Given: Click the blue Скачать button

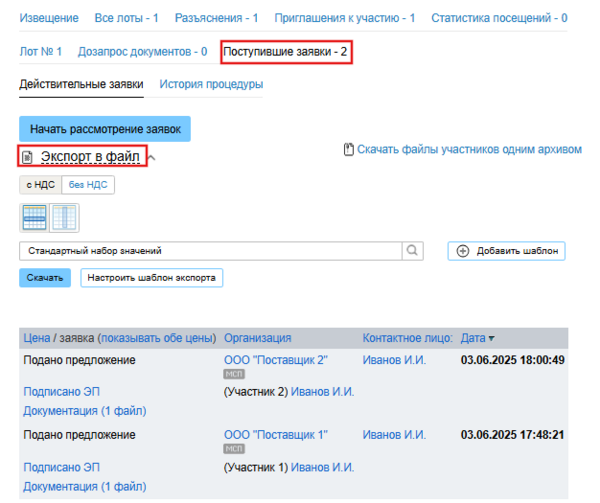Looking at the screenshot, I should (44, 277).
